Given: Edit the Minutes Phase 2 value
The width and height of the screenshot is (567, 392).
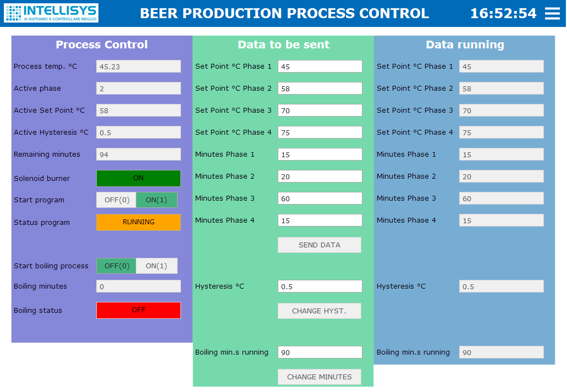Looking at the screenshot, I should coord(320,176).
